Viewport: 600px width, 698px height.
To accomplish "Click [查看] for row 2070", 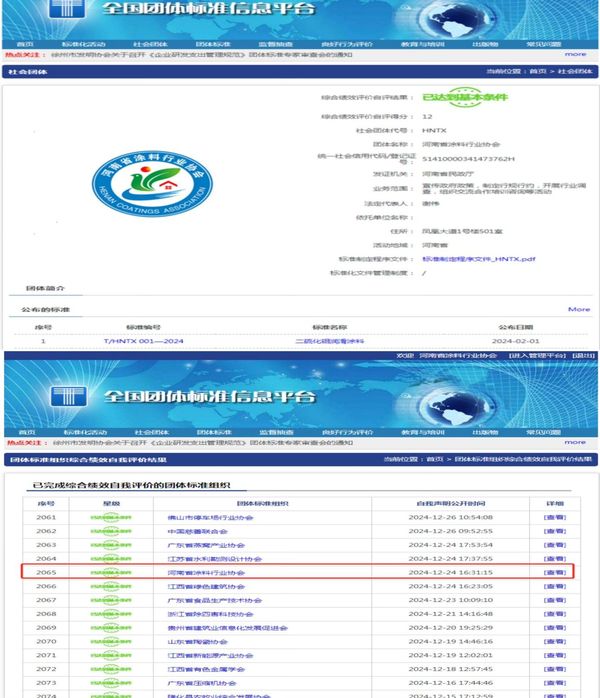I will click(x=555, y=641).
